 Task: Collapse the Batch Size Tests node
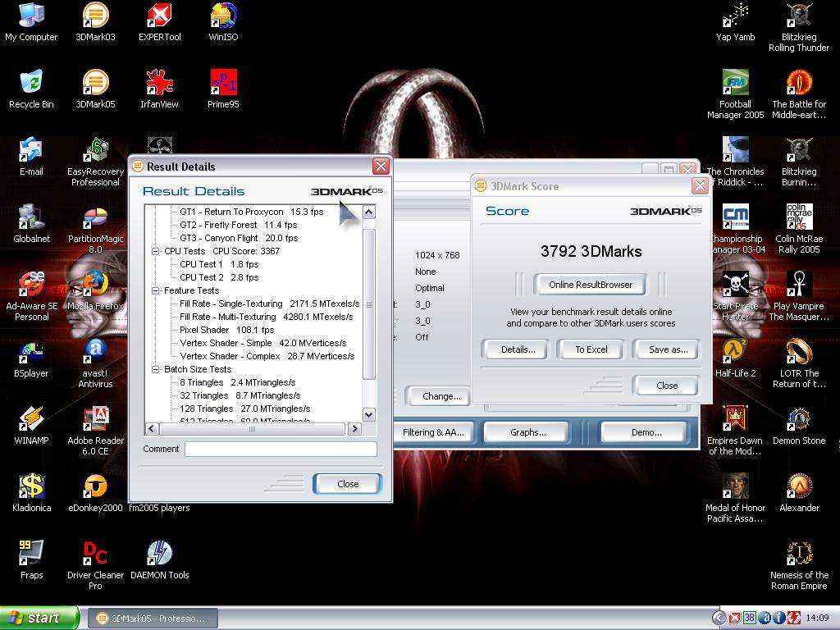pos(156,369)
